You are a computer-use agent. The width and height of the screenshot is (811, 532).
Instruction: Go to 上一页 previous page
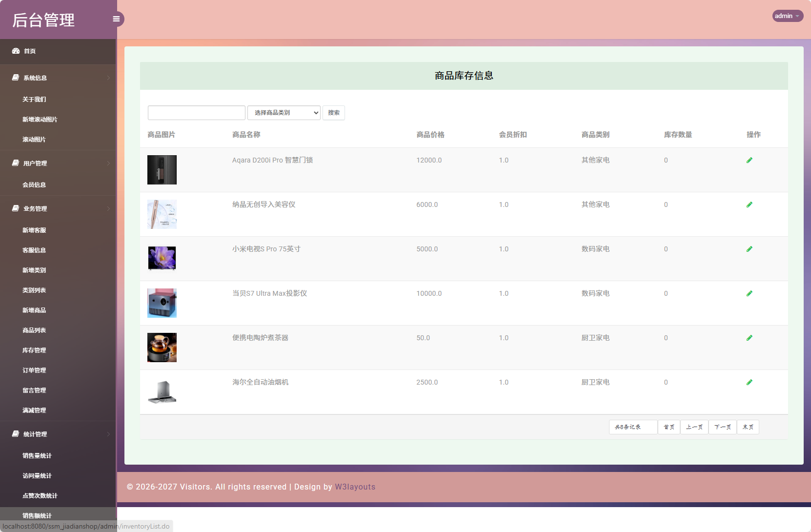tap(694, 427)
